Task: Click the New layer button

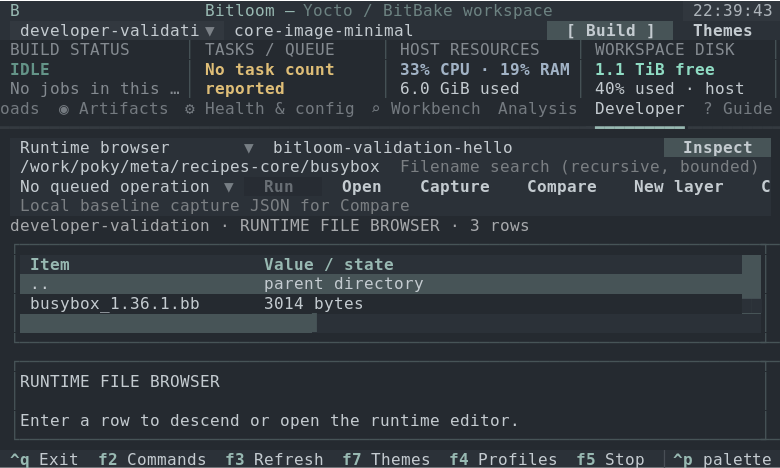Action: pos(679,187)
